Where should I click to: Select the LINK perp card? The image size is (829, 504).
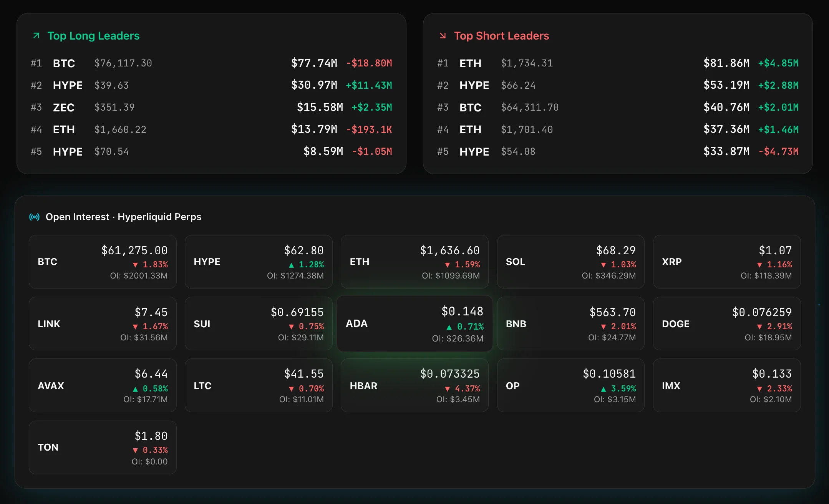click(103, 324)
